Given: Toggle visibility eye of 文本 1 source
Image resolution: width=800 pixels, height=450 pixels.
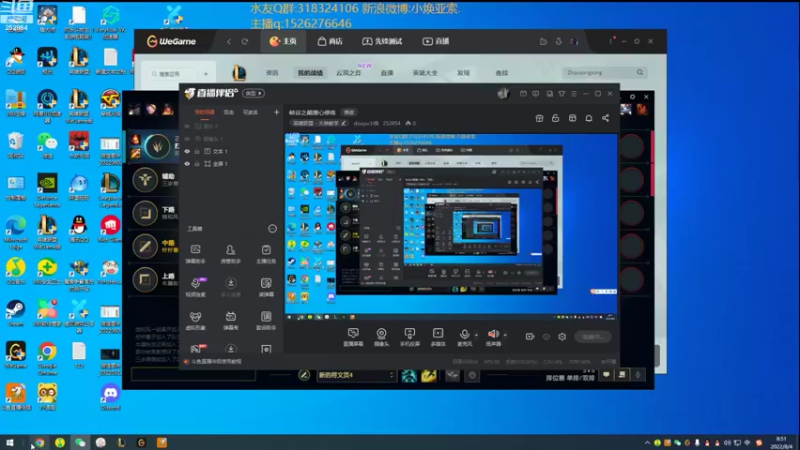Looking at the screenshot, I should (x=187, y=152).
